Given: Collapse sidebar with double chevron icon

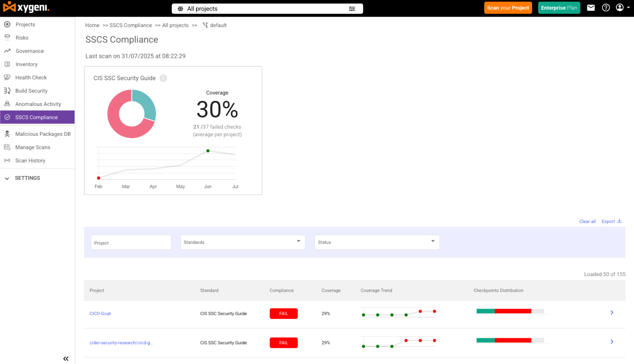Looking at the screenshot, I should click(66, 359).
